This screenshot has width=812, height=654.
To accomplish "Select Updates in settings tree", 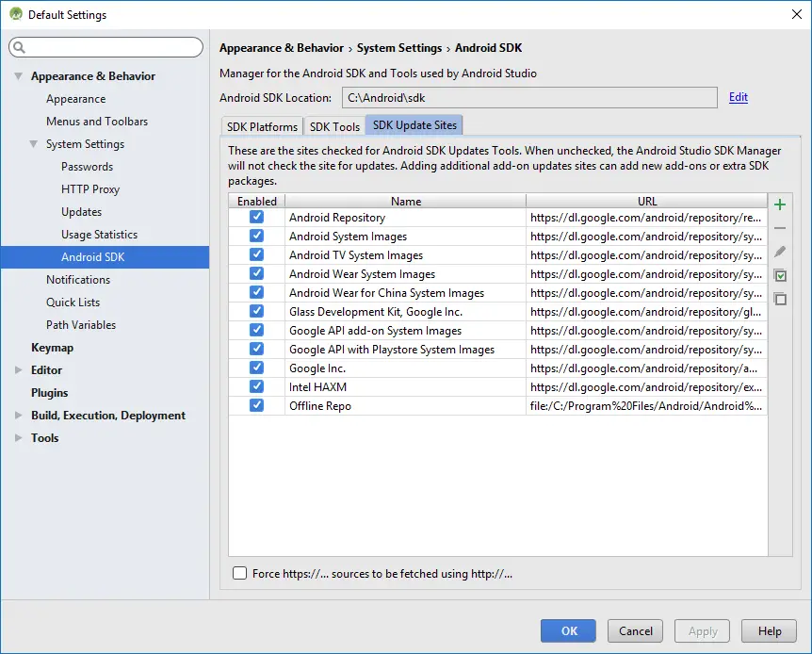I will tap(81, 212).
